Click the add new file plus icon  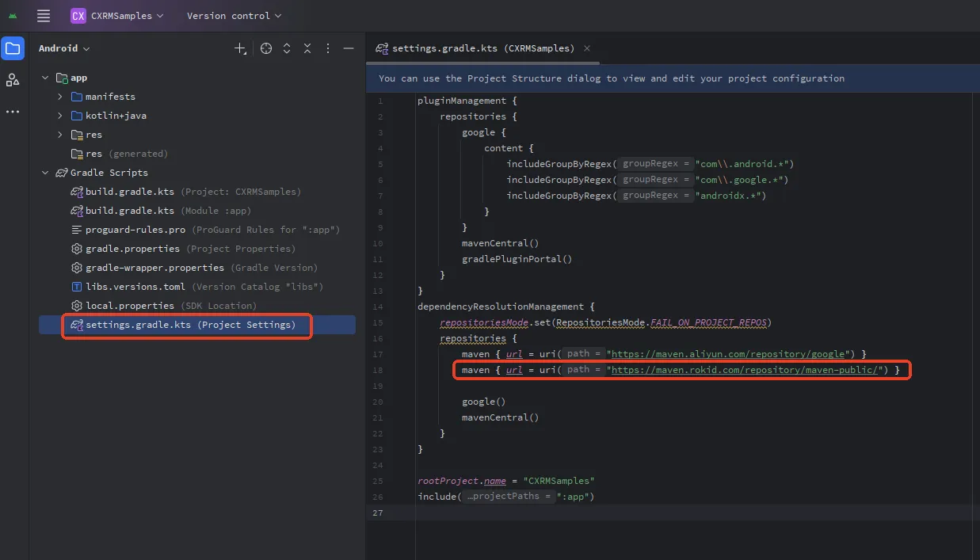(240, 48)
